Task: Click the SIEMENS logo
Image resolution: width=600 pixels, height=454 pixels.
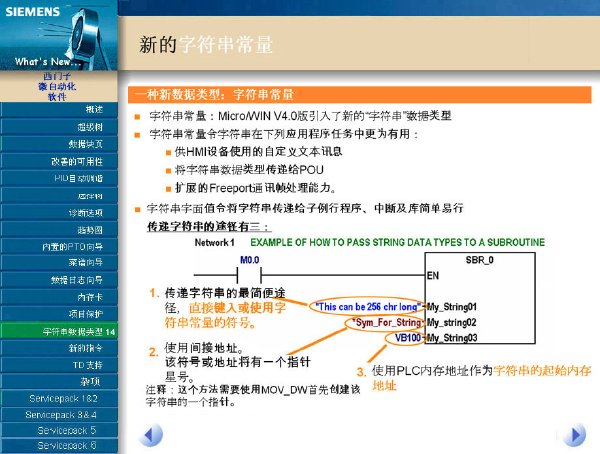Action: coord(33,11)
